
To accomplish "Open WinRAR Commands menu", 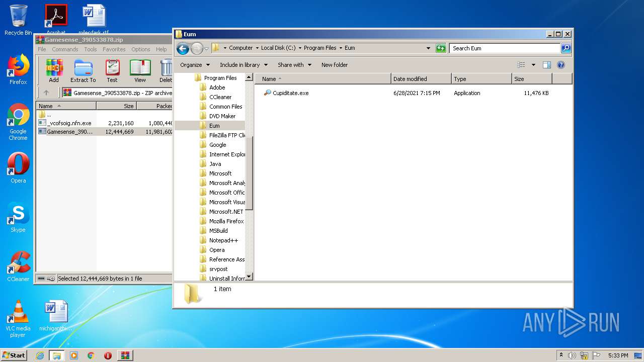I will (65, 49).
